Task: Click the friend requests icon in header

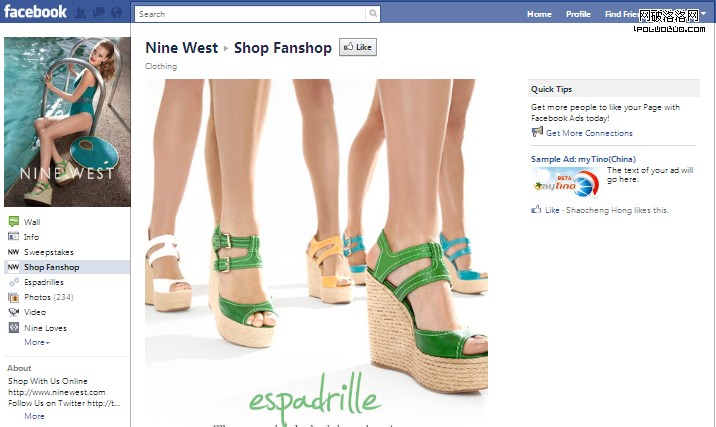Action: pos(81,12)
